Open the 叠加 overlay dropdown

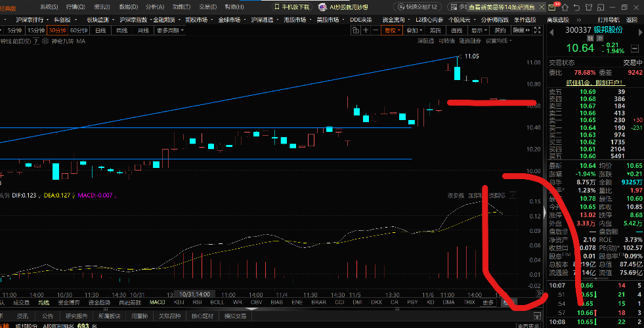point(414,30)
